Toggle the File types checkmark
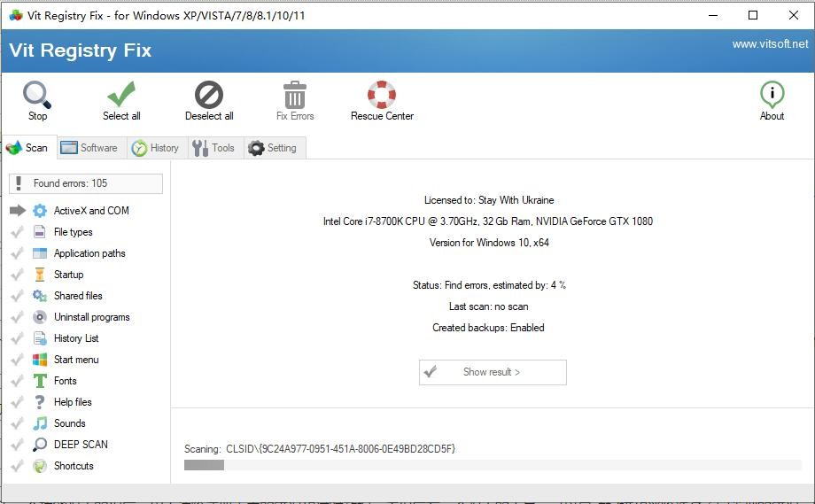Viewport: 815px width, 504px height. click(x=17, y=232)
